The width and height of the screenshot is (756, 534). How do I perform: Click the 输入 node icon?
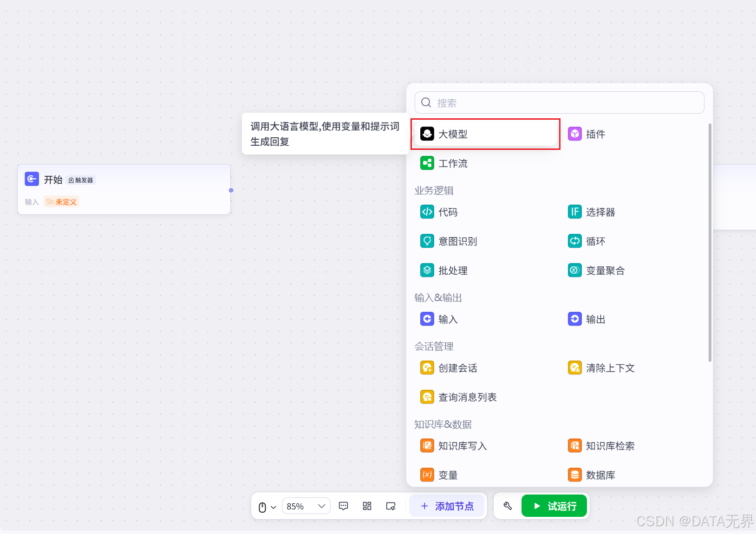tap(427, 319)
